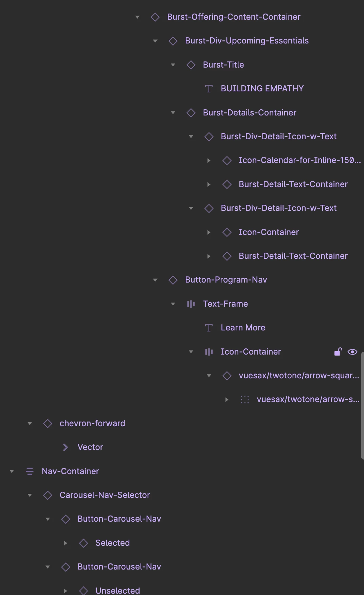Select the Button-Program-Nav layer name
The height and width of the screenshot is (595, 364).
[226, 280]
